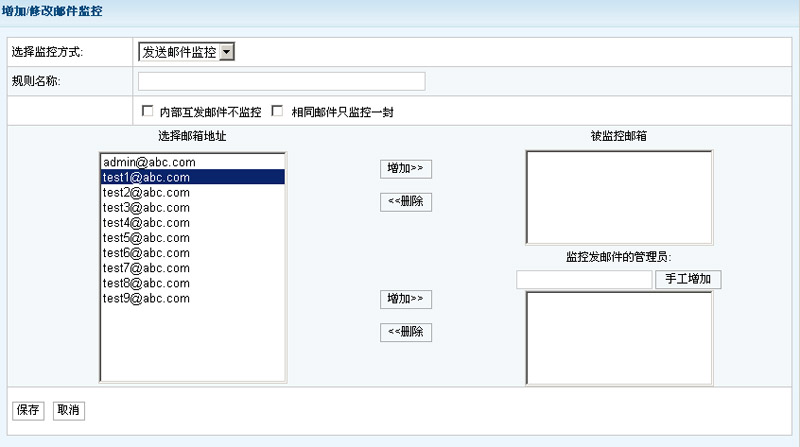Select test2@abc.com in the mailbox list
The width and height of the screenshot is (800, 447).
point(146,192)
